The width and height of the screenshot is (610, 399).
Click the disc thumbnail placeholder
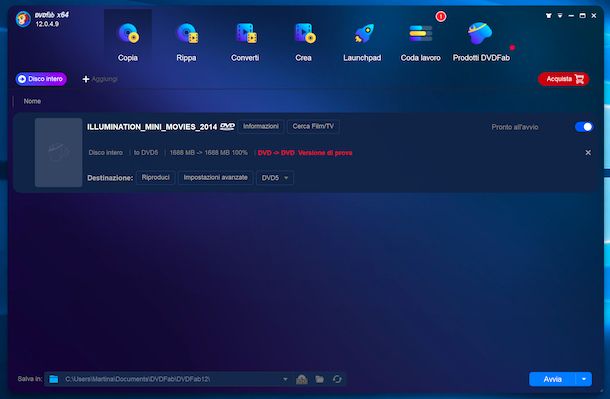point(58,152)
